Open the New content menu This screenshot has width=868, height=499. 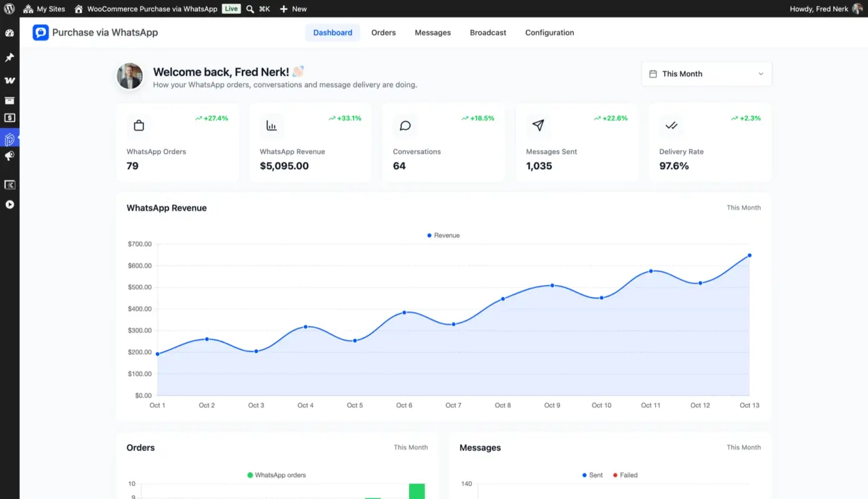(293, 9)
